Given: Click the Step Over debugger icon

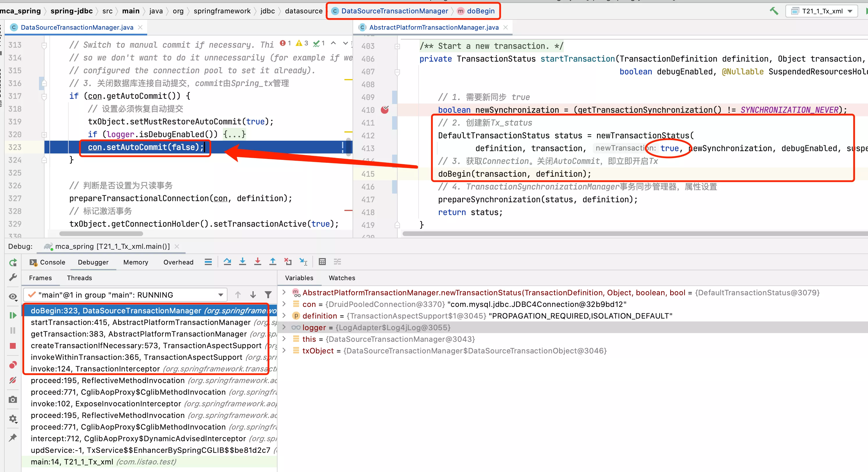Looking at the screenshot, I should coord(227,262).
